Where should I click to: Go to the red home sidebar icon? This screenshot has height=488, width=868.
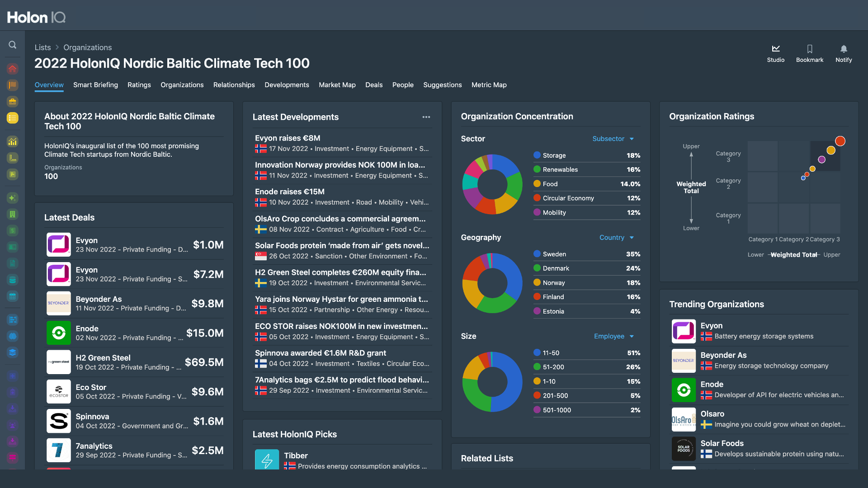tap(13, 69)
